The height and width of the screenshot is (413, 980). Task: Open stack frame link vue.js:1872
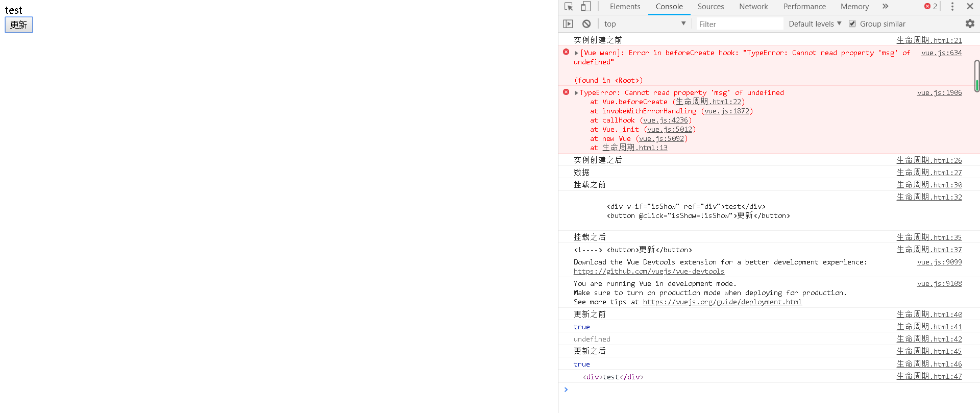[x=727, y=111]
